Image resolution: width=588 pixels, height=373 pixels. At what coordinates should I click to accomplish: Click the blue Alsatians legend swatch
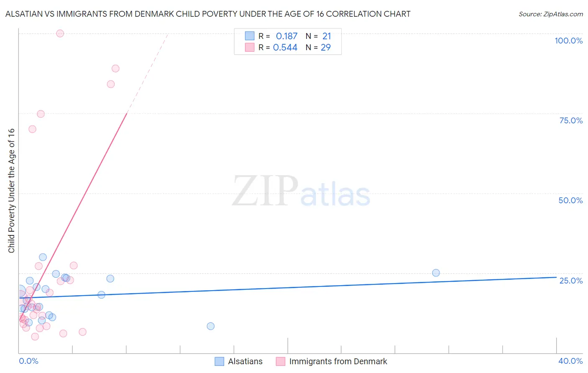(220, 361)
